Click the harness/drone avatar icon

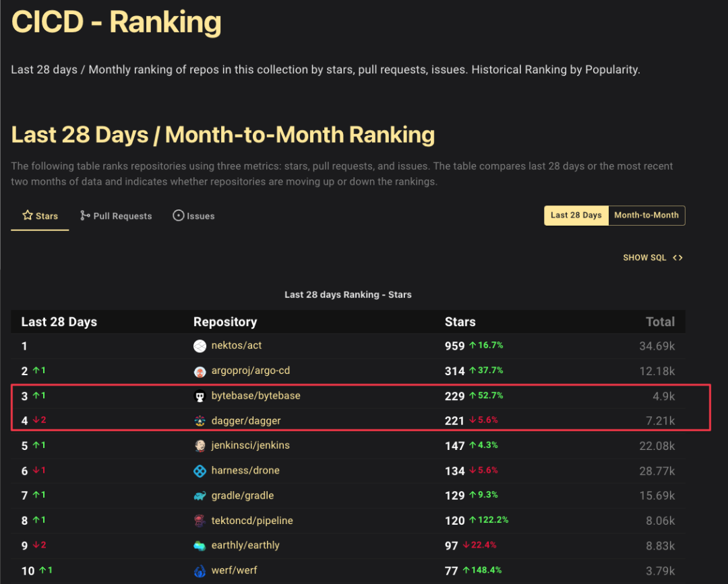coord(200,471)
